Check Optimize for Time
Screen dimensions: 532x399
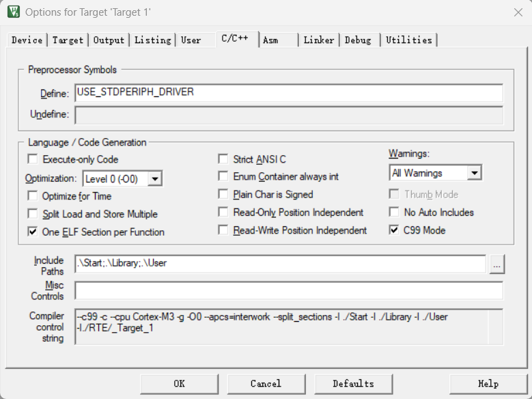33,196
